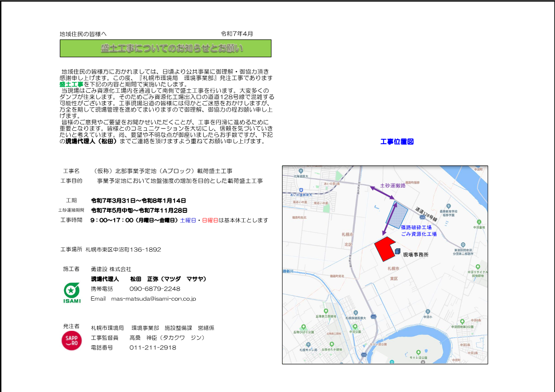
Task: Click the 工事位置図 blue map heading
Action: [397, 142]
